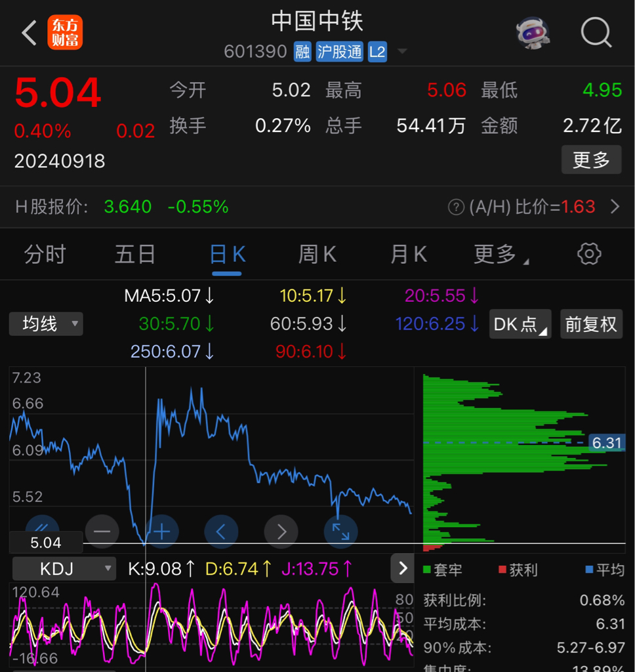This screenshot has width=635, height=672.
Task: Switch to the 周K tab
Action: [317, 254]
